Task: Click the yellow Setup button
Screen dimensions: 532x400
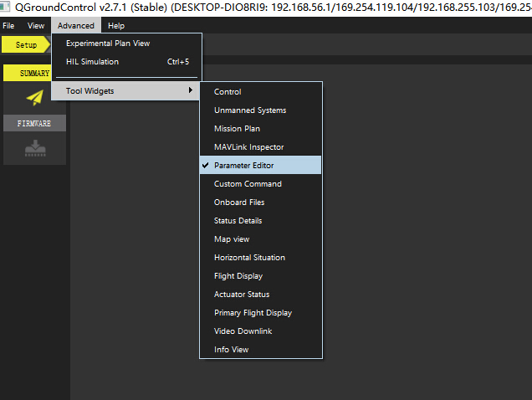Action: (x=26, y=45)
